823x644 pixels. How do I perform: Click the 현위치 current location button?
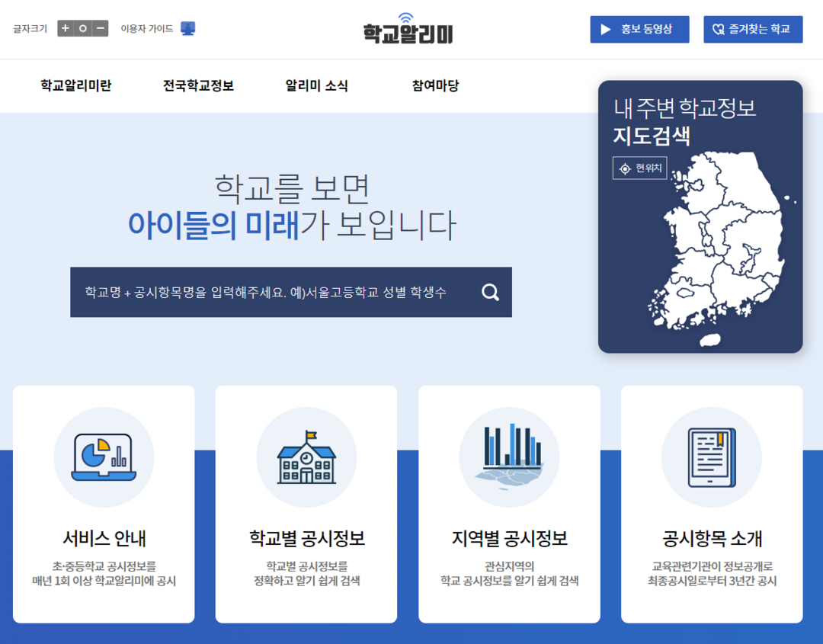[639, 168]
